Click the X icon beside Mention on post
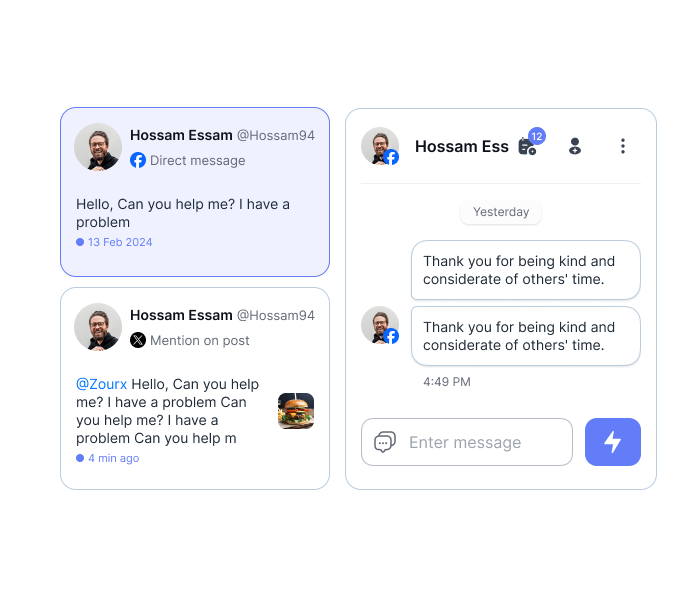 coord(138,340)
